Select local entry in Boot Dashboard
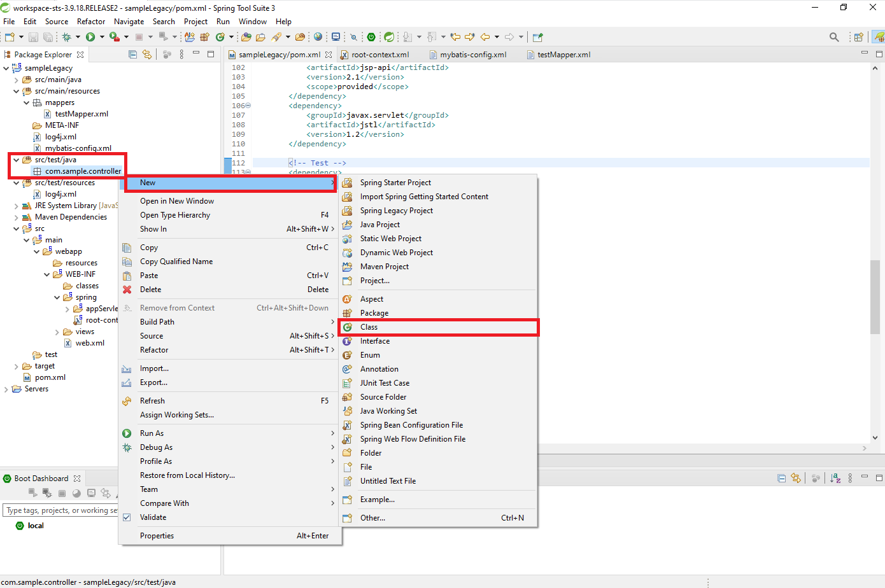The height and width of the screenshot is (588, 885). point(36,526)
